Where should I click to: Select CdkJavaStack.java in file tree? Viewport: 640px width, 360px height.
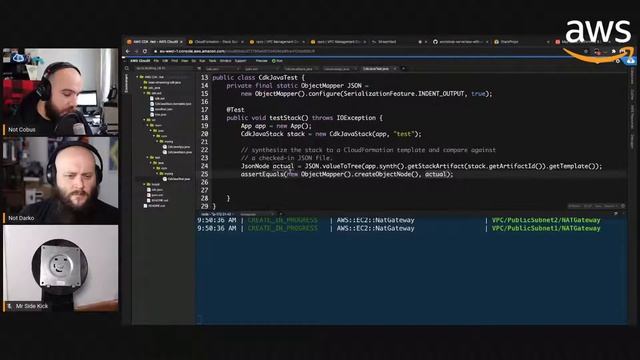[180, 152]
